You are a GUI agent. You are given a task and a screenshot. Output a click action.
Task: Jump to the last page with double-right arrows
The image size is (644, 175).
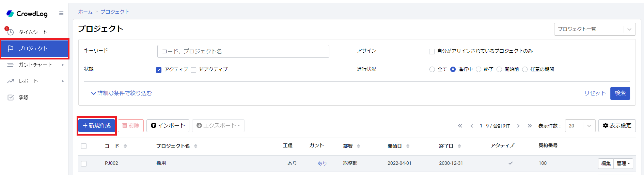(530, 126)
